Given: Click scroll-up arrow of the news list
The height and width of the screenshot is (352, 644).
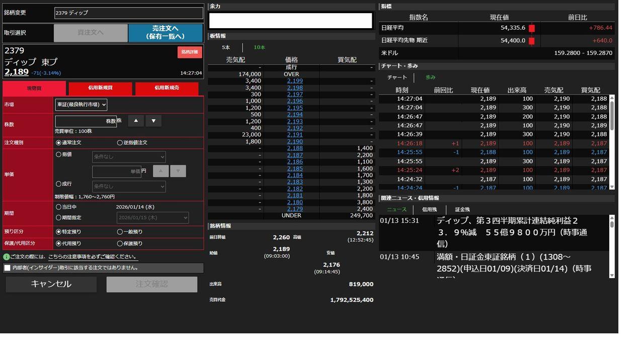Looking at the screenshot, I should (x=612, y=219).
